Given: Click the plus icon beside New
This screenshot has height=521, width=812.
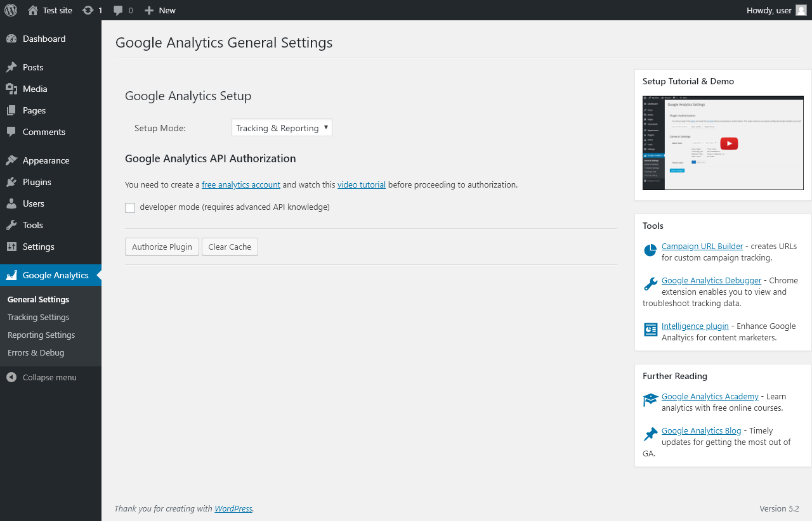Looking at the screenshot, I should click(x=149, y=10).
